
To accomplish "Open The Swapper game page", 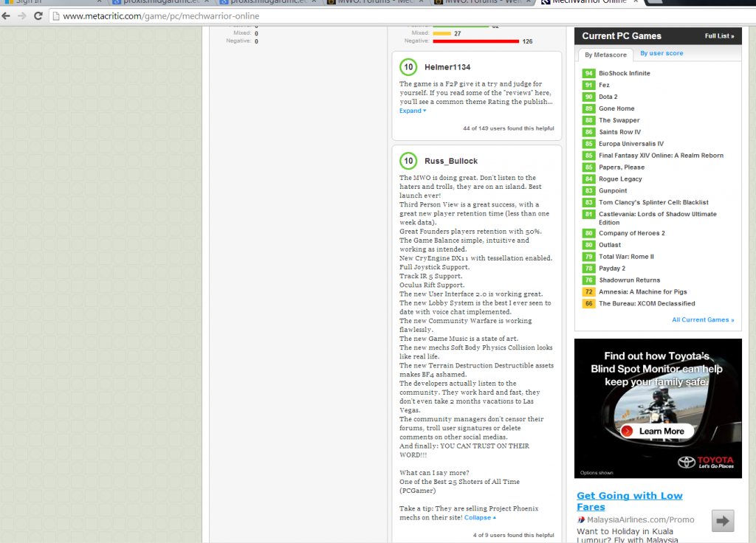I will (x=619, y=120).
